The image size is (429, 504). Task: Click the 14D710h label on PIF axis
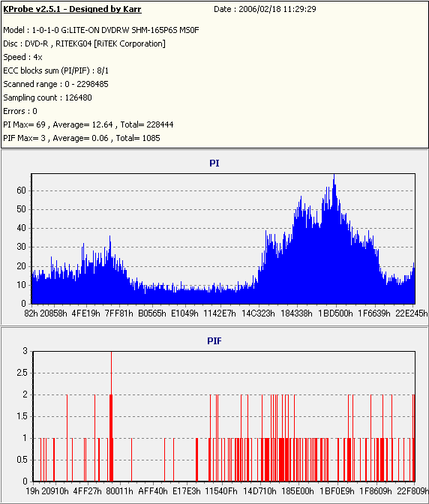click(x=259, y=491)
